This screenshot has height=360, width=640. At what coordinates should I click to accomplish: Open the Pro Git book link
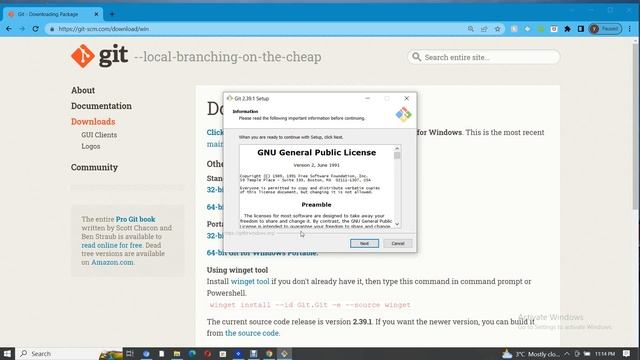(x=136, y=219)
